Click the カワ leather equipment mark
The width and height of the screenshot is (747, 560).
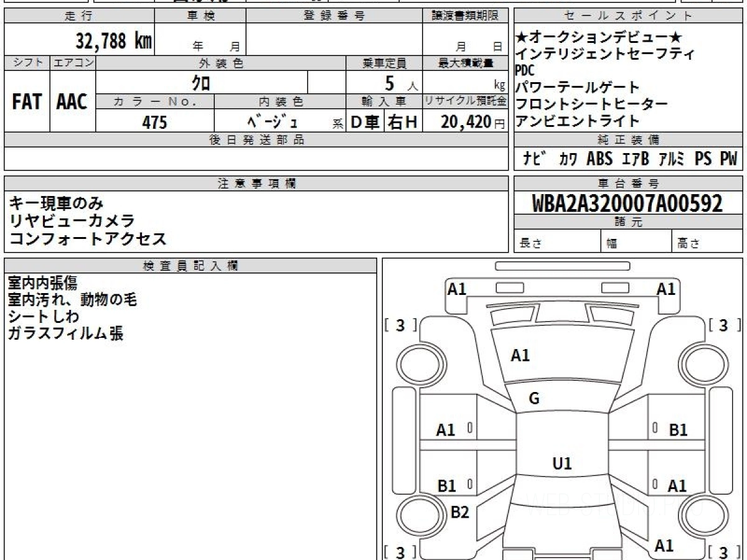click(568, 159)
